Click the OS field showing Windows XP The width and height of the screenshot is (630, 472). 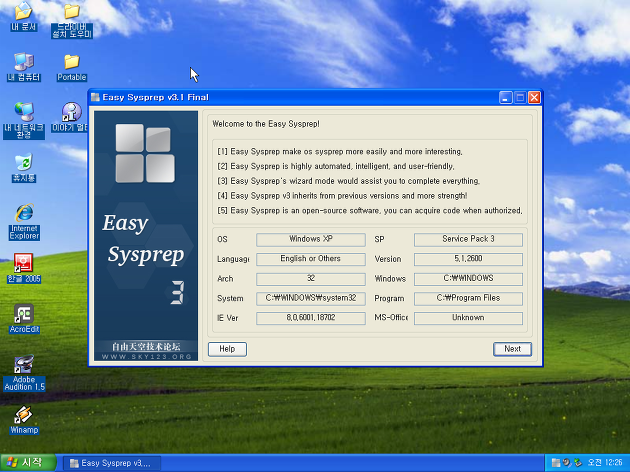click(311, 239)
